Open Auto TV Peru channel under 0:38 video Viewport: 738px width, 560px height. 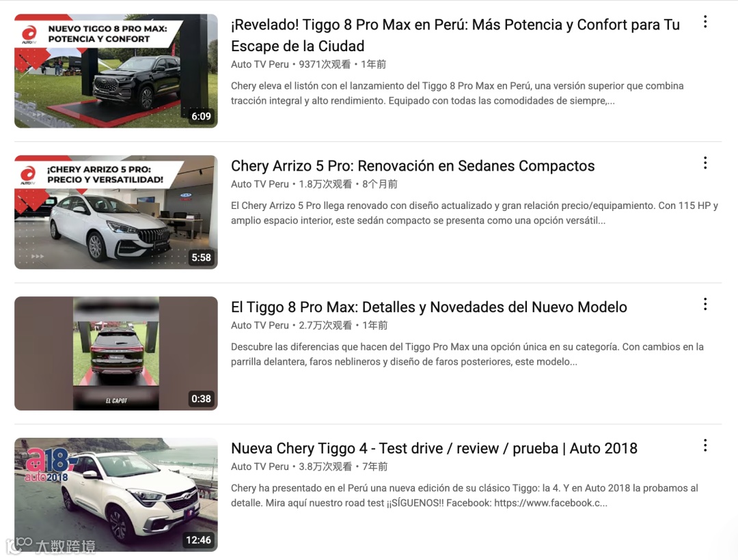click(x=260, y=325)
